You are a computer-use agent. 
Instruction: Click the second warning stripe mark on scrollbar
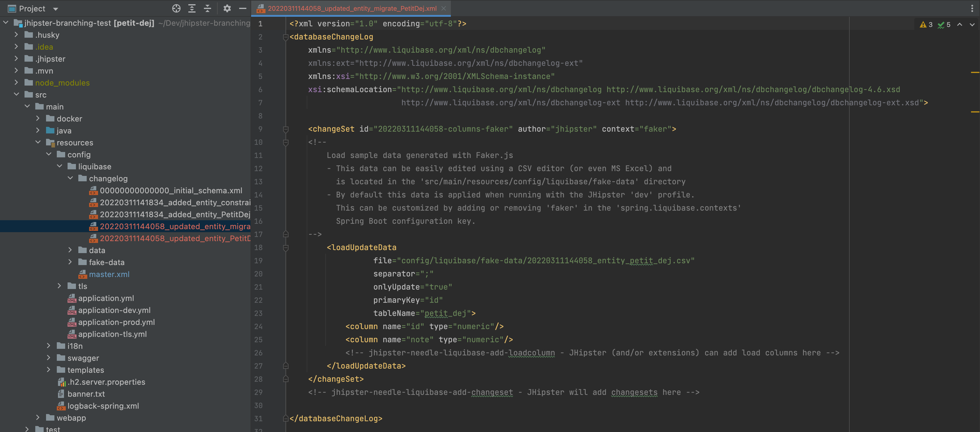pyautogui.click(x=975, y=112)
